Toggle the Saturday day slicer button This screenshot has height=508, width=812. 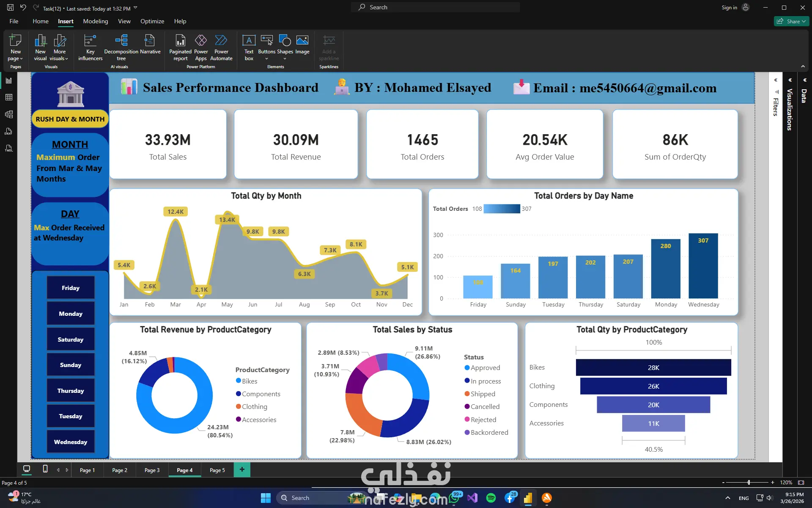[71, 340]
